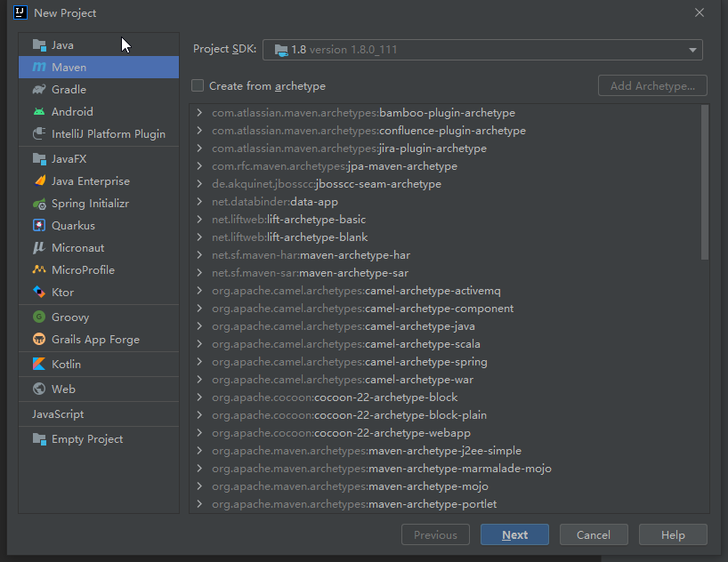This screenshot has height=562, width=728.
Task: Click the Kotlin logo icon
Action: [x=39, y=364]
